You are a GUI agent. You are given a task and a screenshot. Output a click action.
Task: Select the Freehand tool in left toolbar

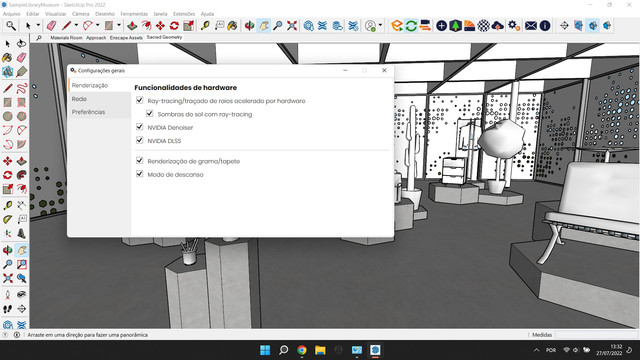22,88
